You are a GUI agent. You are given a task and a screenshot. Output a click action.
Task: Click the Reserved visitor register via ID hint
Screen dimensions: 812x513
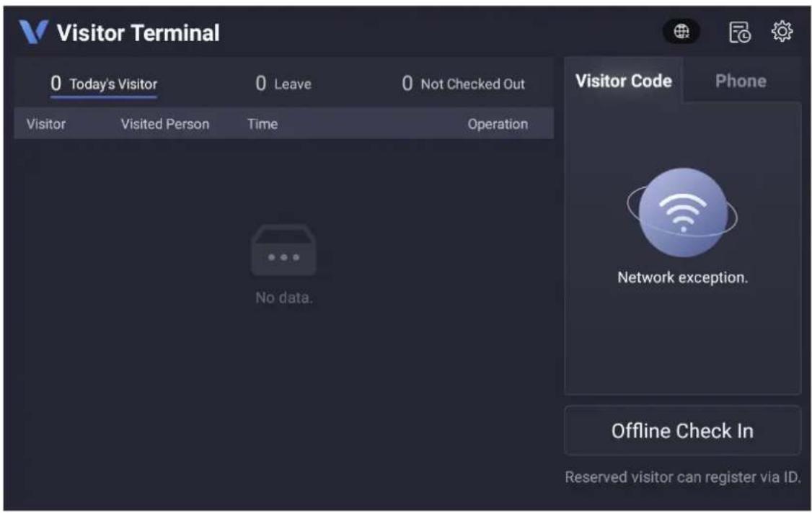click(x=682, y=477)
